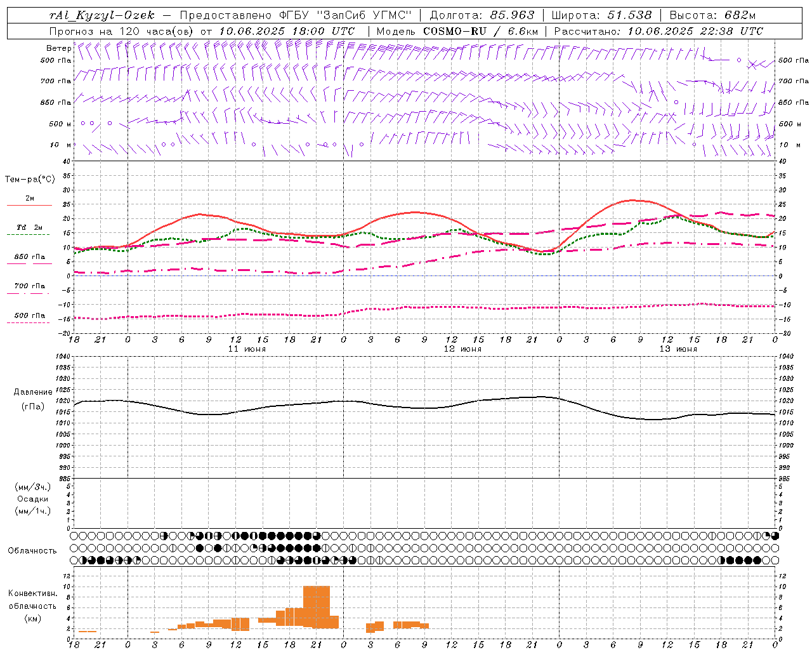Select the text Предоставлено ФГБУ "ЗапСиб УГМС"
The width and height of the screenshot is (812, 650).
click(x=296, y=15)
